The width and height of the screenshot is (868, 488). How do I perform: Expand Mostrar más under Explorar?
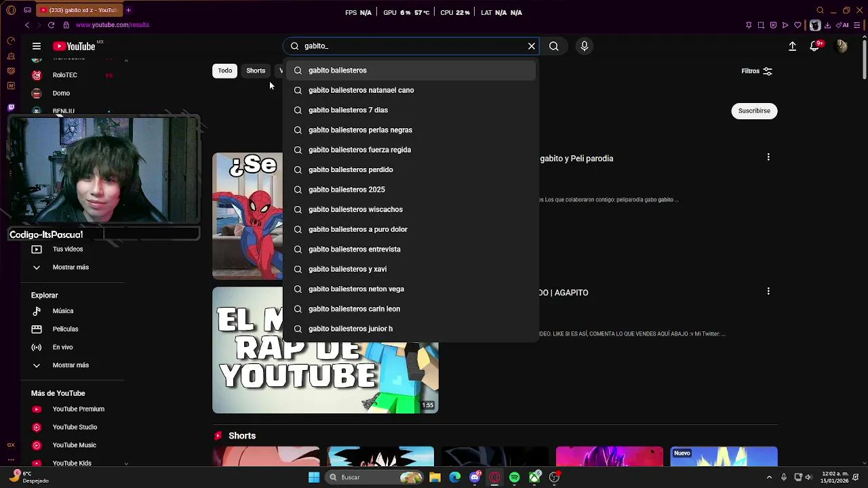point(71,365)
